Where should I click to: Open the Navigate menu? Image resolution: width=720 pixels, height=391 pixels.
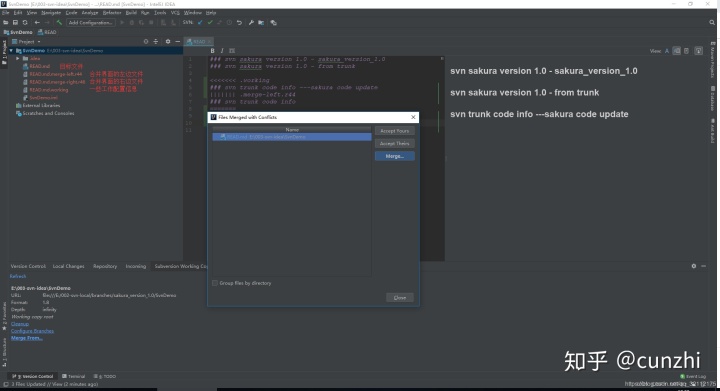51,13
